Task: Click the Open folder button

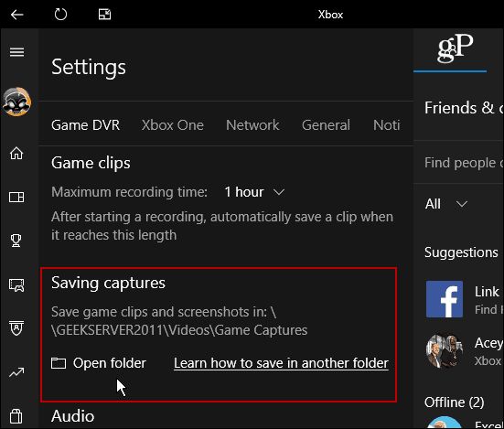Action: (99, 363)
